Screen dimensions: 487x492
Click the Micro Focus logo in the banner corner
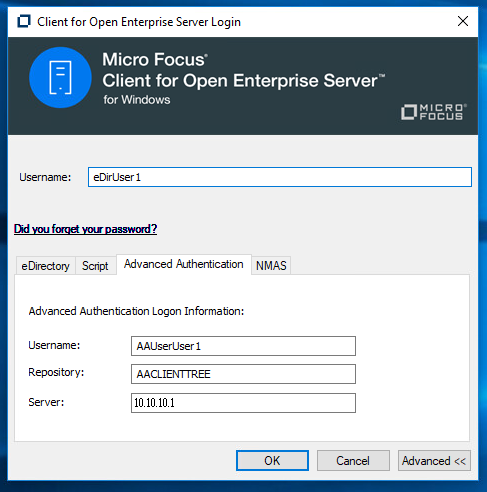pyautogui.click(x=434, y=112)
